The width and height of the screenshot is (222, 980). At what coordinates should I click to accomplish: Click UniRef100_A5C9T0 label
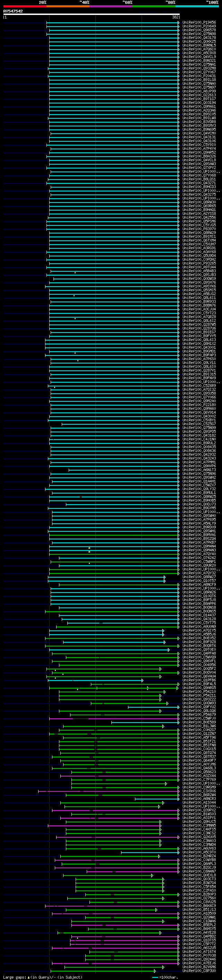coord(199,852)
